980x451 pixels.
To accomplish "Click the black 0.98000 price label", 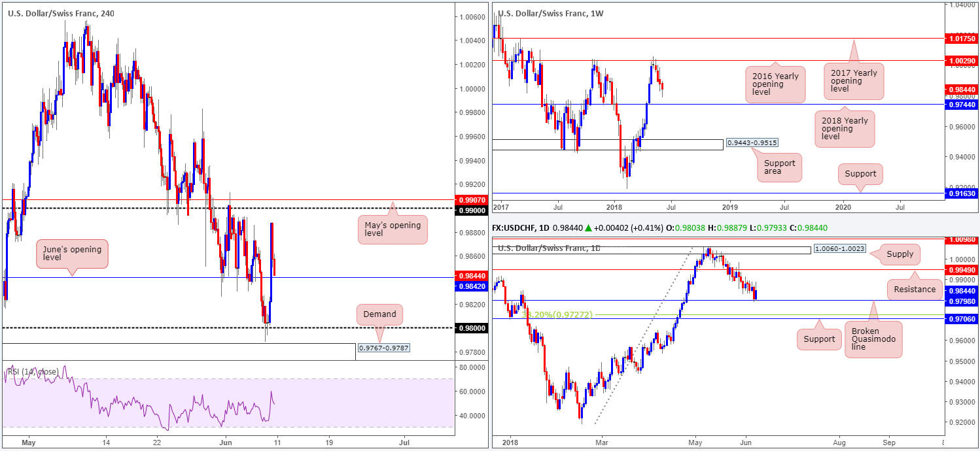I will 471,328.
